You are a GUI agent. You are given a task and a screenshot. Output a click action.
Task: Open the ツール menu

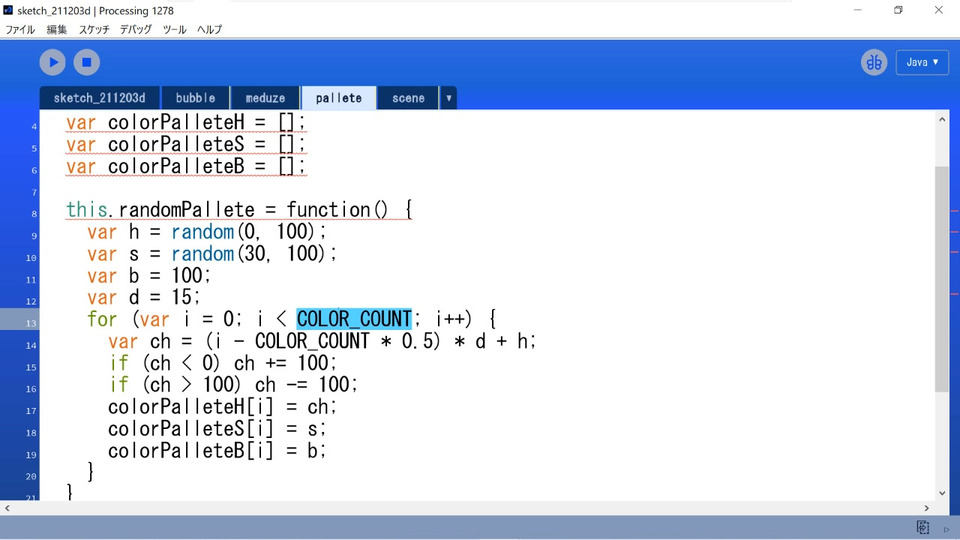(174, 29)
